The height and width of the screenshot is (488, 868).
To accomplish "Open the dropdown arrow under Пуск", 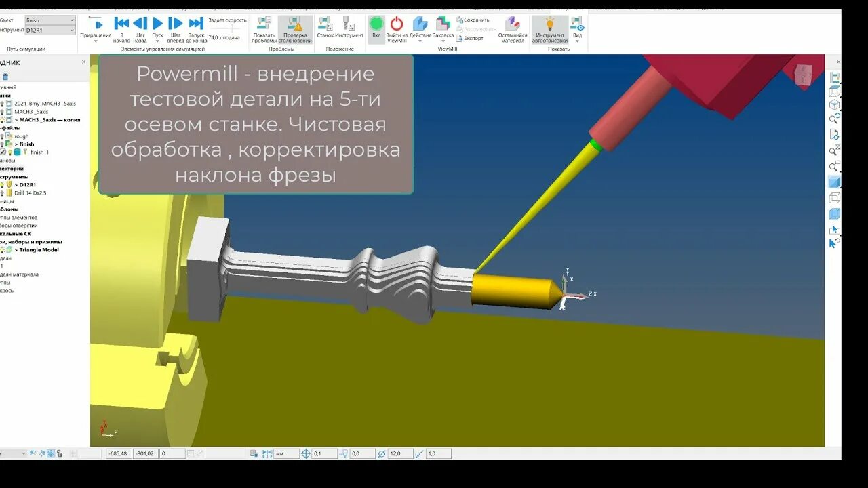I will (x=157, y=41).
